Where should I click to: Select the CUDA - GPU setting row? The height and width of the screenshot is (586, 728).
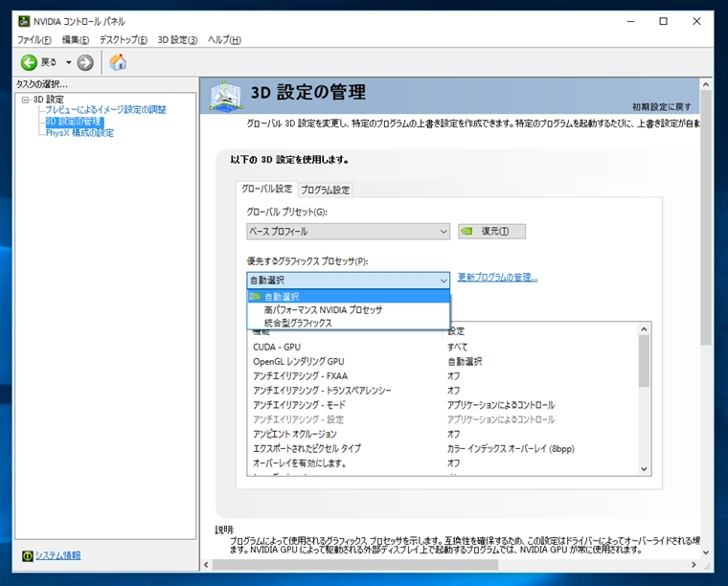coord(444,347)
